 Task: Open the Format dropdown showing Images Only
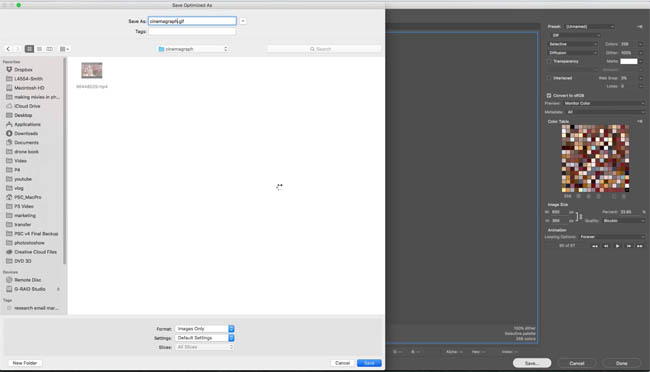(205, 328)
